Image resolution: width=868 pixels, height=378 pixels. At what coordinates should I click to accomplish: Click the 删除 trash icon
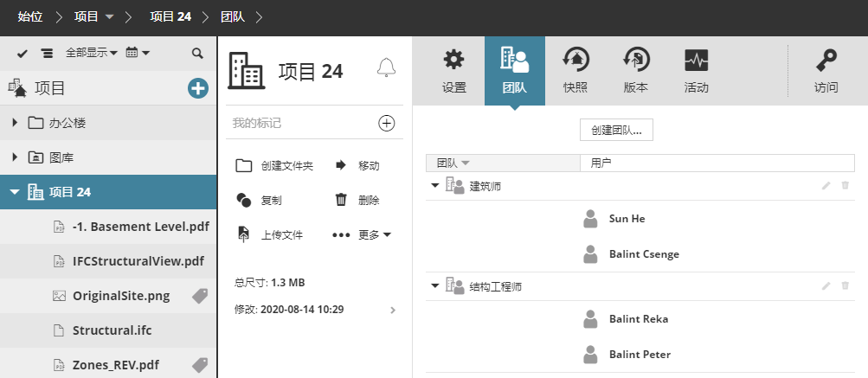(342, 199)
